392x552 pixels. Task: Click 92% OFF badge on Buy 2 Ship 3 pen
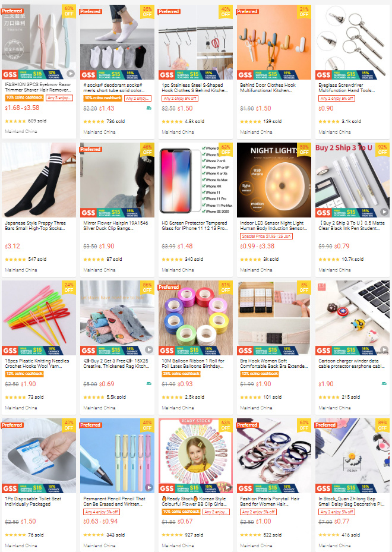382,149
